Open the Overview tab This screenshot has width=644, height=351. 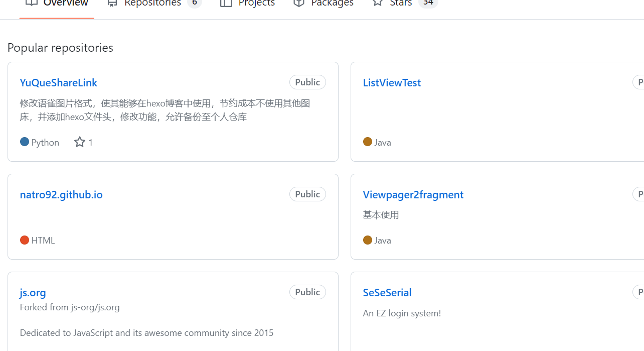pyautogui.click(x=57, y=4)
